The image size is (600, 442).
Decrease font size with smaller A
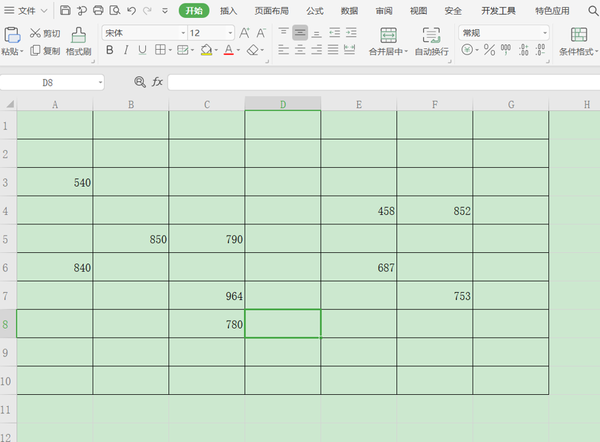[261, 33]
